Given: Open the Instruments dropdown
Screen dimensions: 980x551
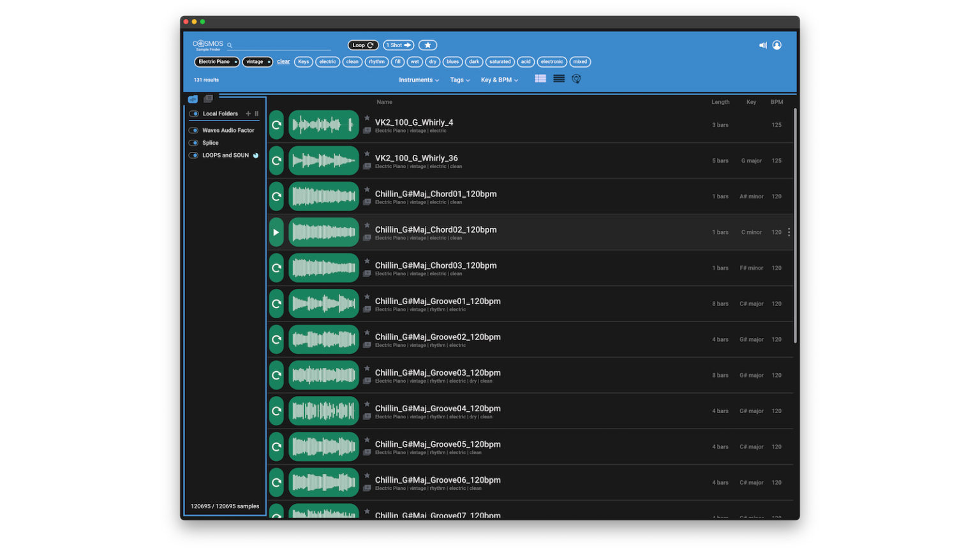Looking at the screenshot, I should point(418,80).
